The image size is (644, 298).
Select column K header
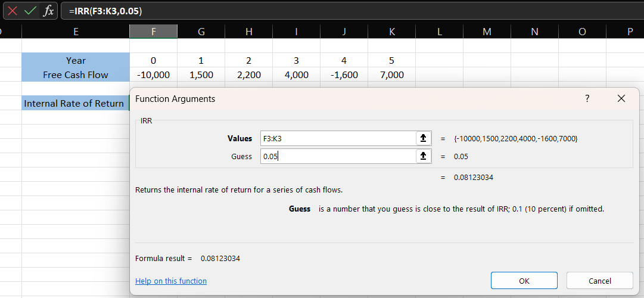click(x=391, y=32)
